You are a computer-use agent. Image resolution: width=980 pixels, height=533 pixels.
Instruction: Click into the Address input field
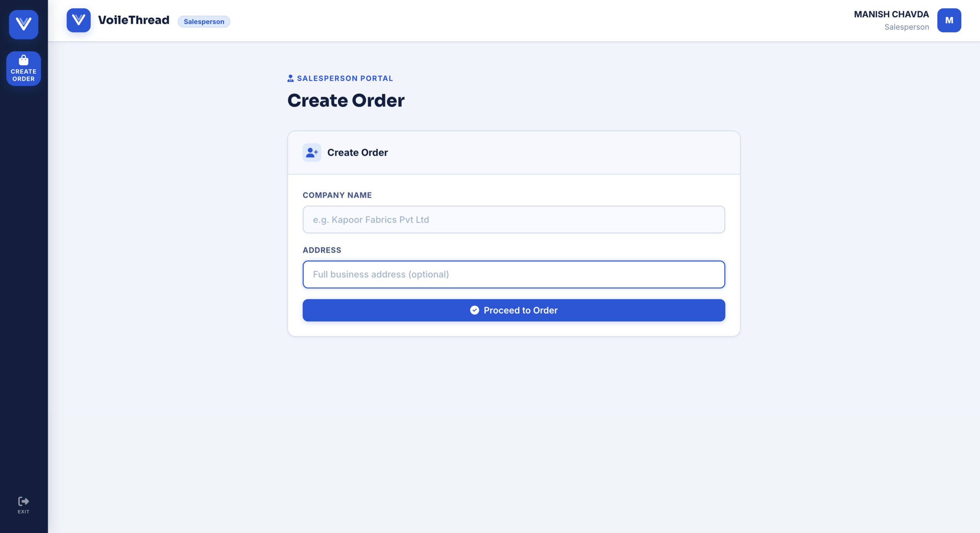(513, 274)
